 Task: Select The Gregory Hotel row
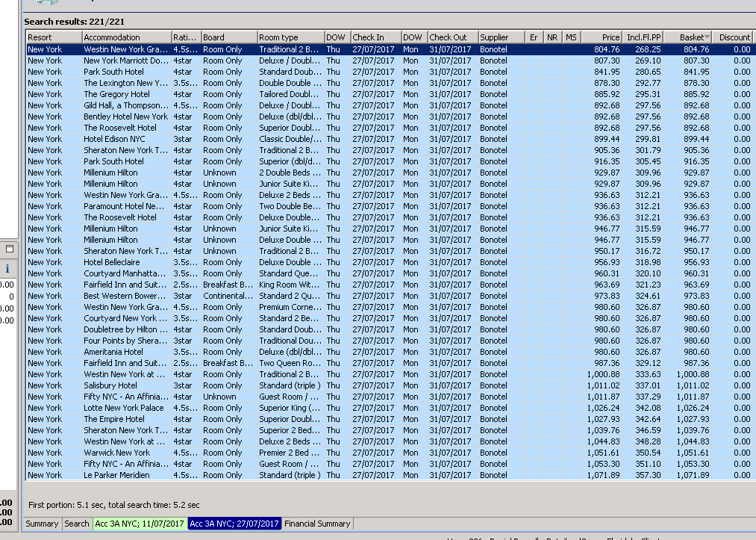389,94
